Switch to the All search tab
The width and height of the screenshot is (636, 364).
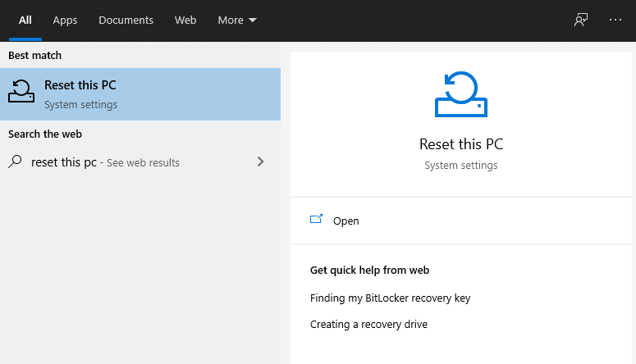click(x=25, y=20)
